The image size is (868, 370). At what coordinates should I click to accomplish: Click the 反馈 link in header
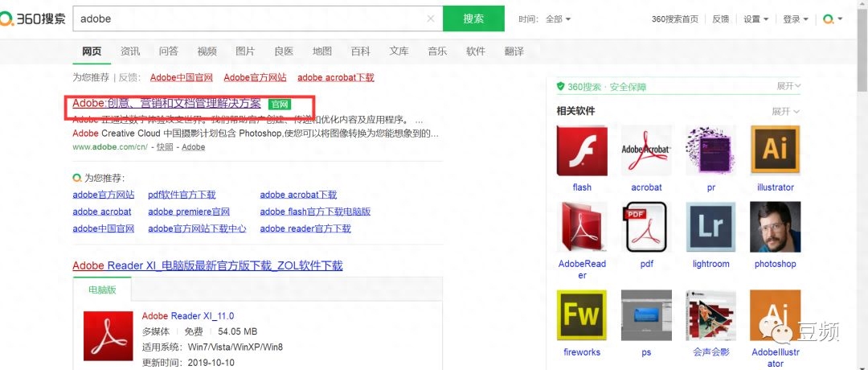point(720,18)
